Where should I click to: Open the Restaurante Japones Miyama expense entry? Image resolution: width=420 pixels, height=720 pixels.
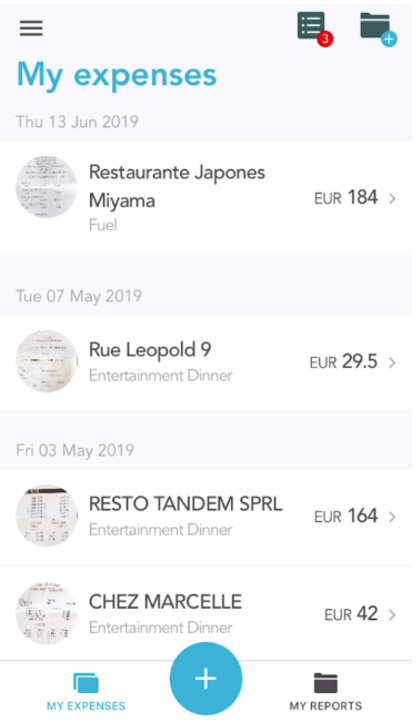[x=206, y=198]
